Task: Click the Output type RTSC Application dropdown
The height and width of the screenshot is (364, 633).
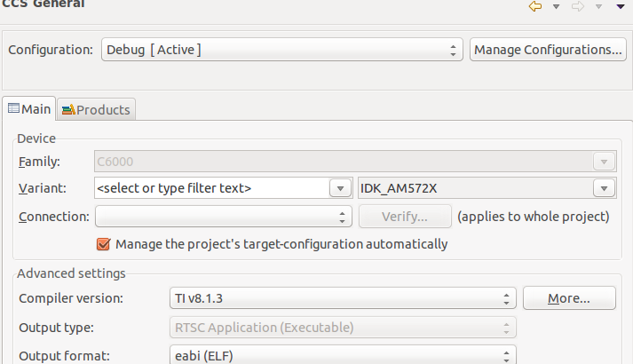Action: (x=342, y=327)
